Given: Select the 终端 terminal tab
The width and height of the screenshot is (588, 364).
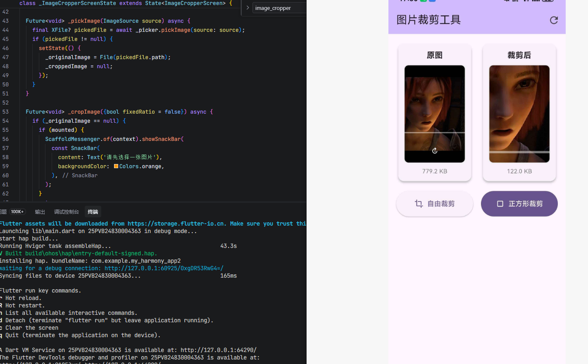Looking at the screenshot, I should point(93,212).
